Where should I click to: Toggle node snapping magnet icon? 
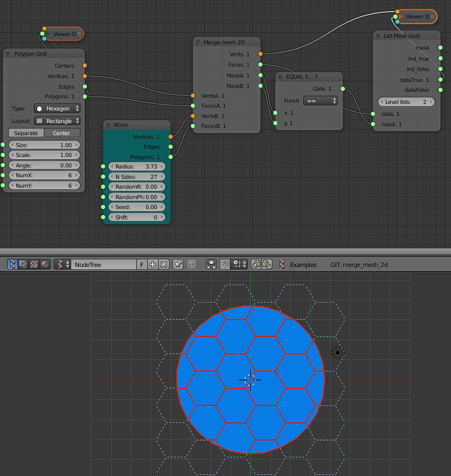pos(225,264)
